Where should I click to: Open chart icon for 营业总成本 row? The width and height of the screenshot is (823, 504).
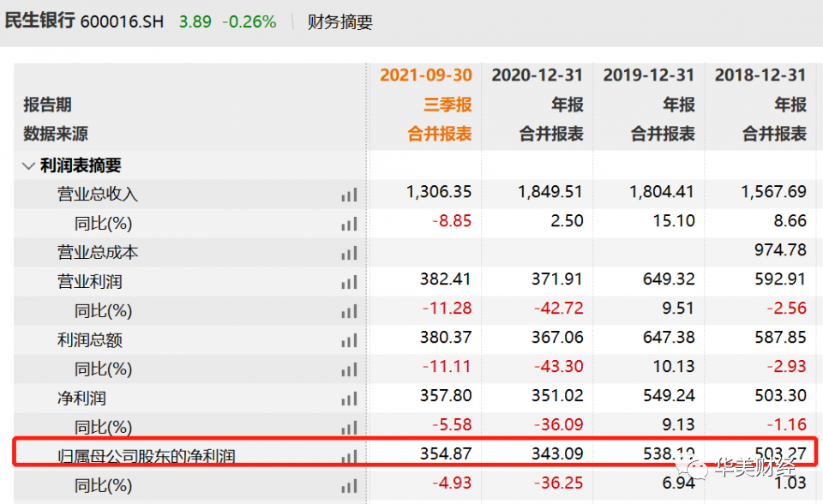[x=349, y=253]
